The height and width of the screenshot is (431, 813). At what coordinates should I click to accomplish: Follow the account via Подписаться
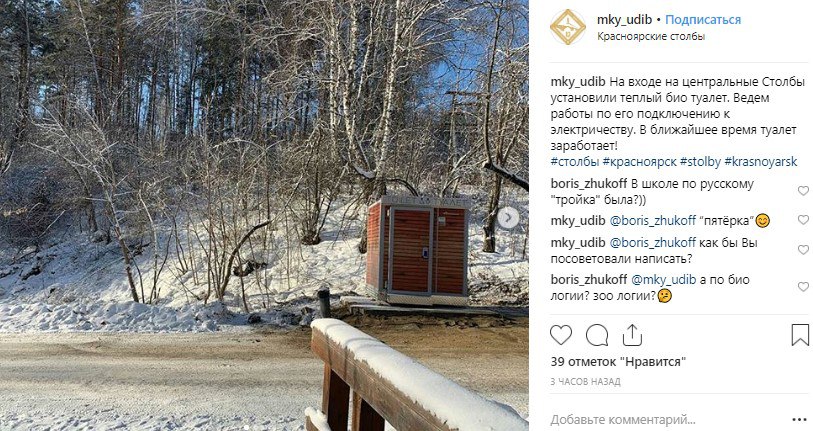click(703, 20)
